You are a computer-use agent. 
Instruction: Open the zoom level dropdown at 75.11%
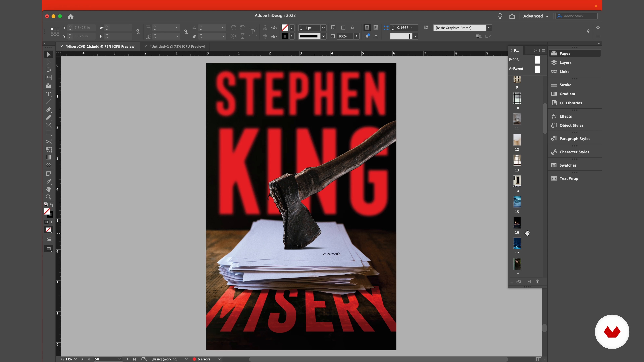point(75,359)
